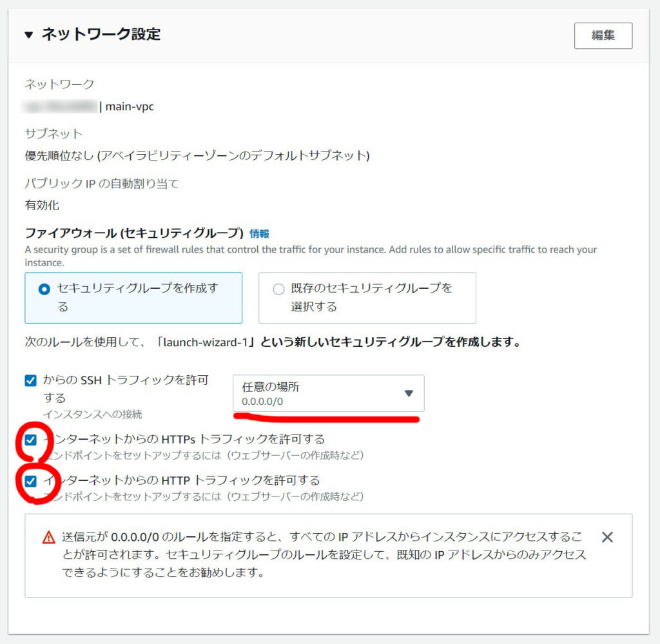Image resolution: width=660 pixels, height=644 pixels.
Task: Open the 任意の場所 0.0.0.0/0 dropdown
Action: click(x=328, y=393)
